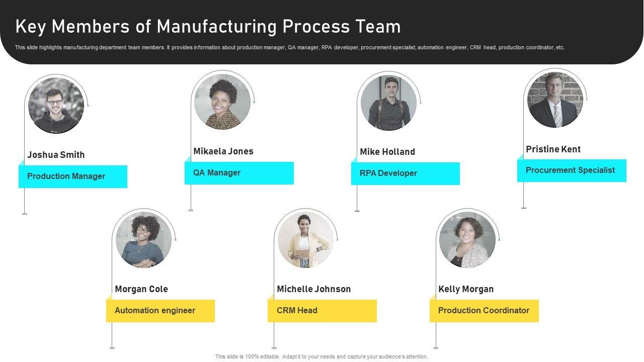Select the QA Manager cyan box

[x=239, y=173]
